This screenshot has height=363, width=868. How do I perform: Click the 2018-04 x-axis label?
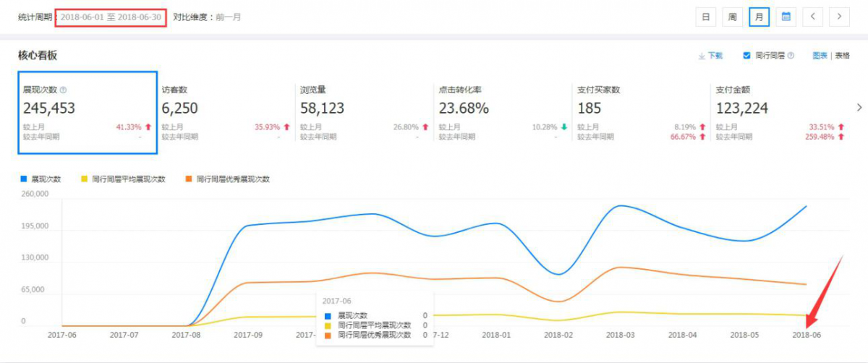pyautogui.click(x=682, y=335)
